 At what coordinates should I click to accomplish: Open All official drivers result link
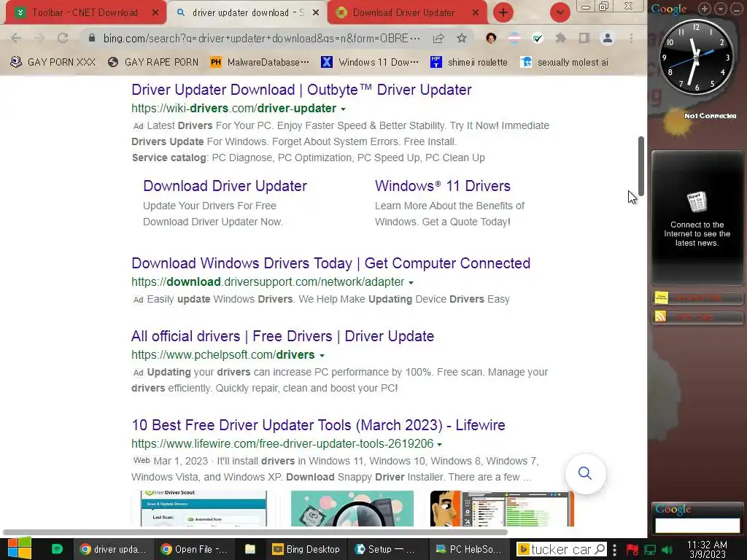coord(282,336)
